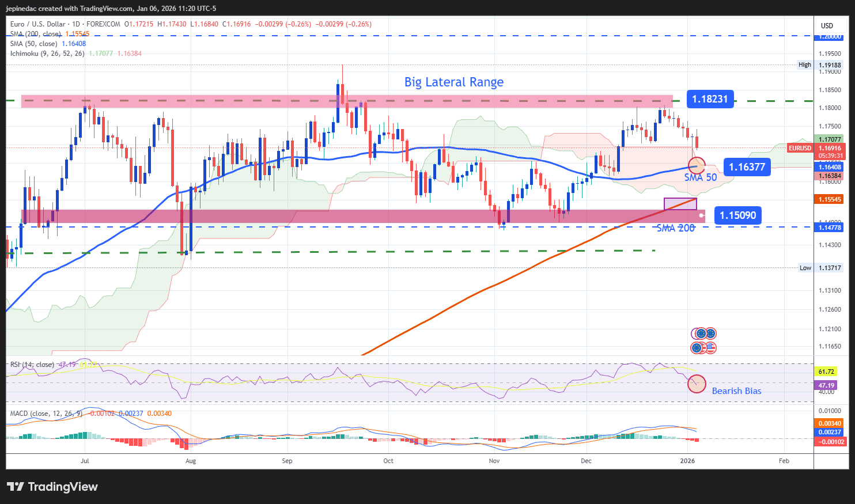Click the SMA (200, close) legend entry

(36, 34)
